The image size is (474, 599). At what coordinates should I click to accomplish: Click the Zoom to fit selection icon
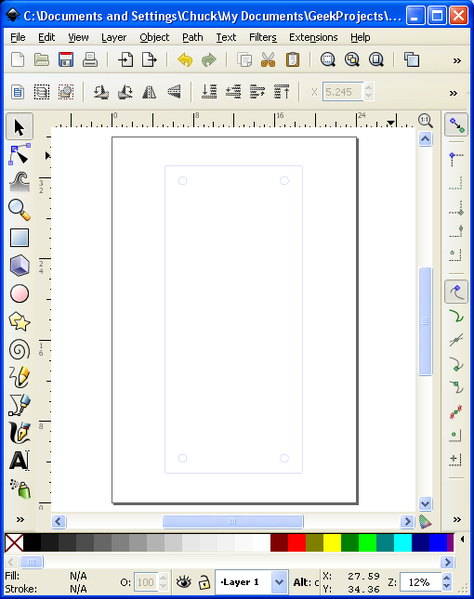328,60
